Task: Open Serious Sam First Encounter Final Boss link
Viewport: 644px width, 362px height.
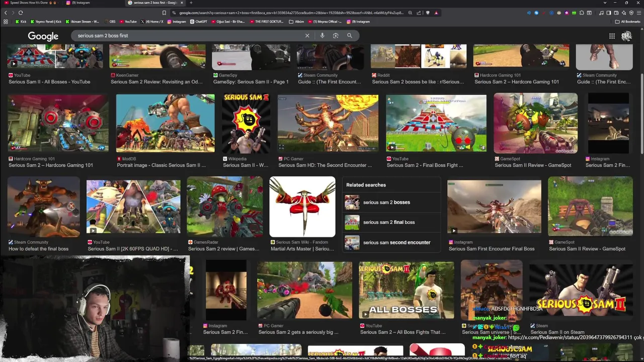Action: tap(492, 249)
